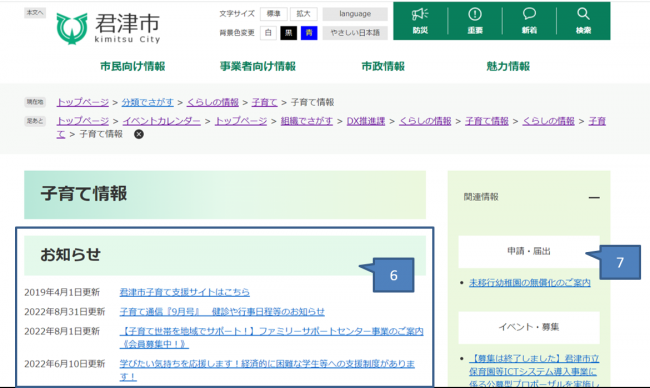Open DX推進課 footprint link
Viewport: 650px width, 388px height.
pyautogui.click(x=366, y=121)
